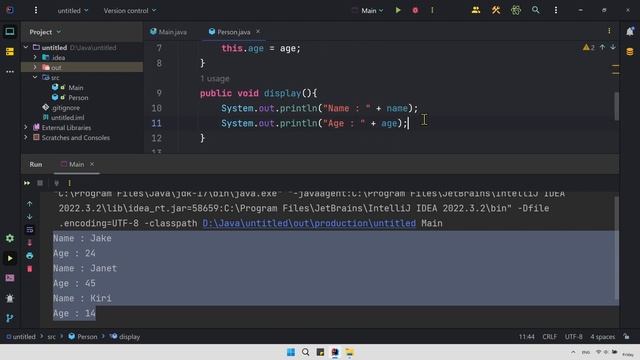This screenshot has height=360, width=640.
Task: Open the Git branch tool window icon
Action: [10, 318]
